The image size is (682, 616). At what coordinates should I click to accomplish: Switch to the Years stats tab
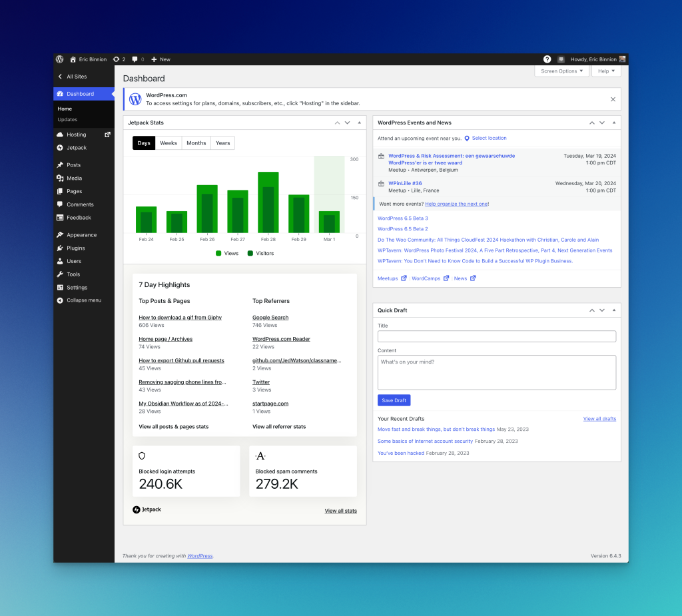(x=222, y=143)
